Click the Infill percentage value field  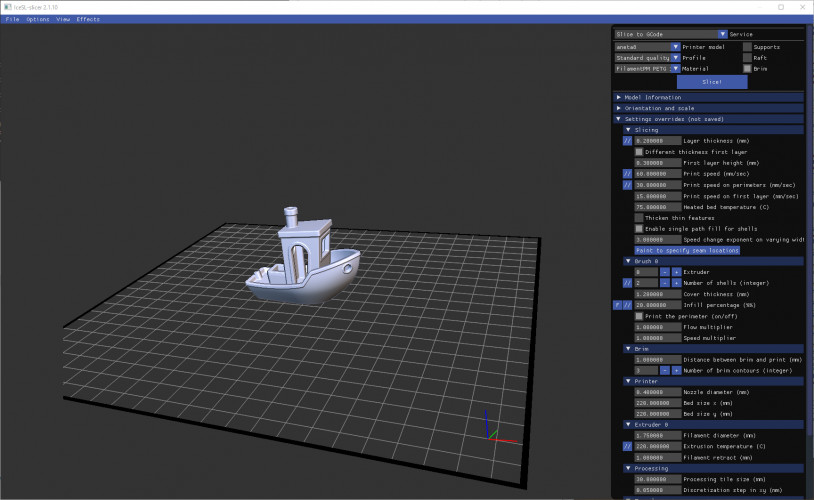point(658,305)
